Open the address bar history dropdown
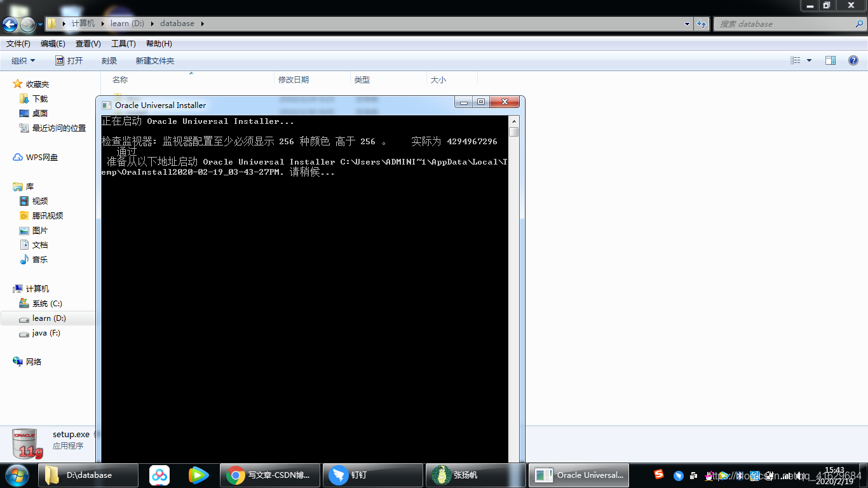The image size is (868, 488). pyautogui.click(x=687, y=24)
